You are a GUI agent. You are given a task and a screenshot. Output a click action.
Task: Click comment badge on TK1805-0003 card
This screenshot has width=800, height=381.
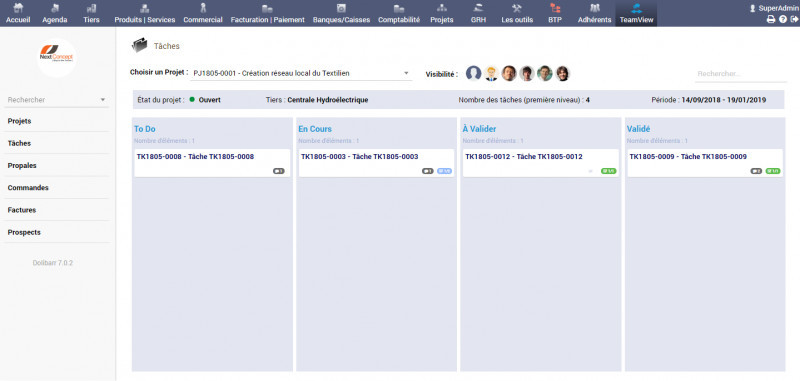(428, 171)
